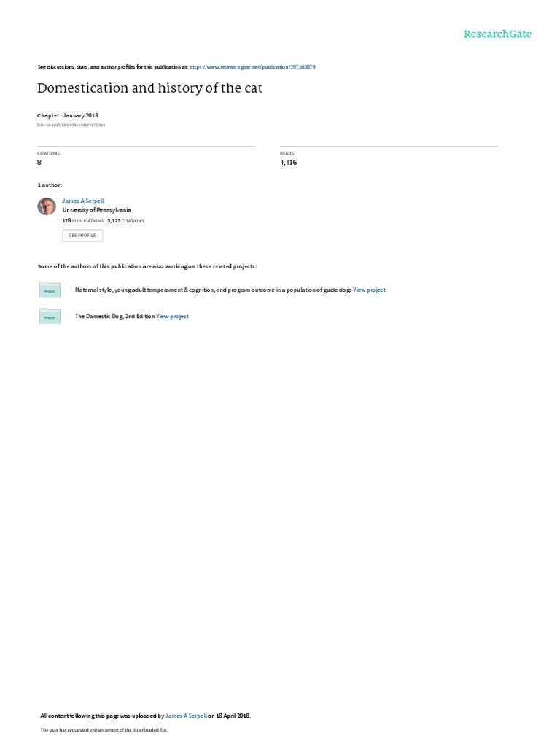Click the 178 publications stat
This screenshot has width=560, height=747.
[x=83, y=220]
